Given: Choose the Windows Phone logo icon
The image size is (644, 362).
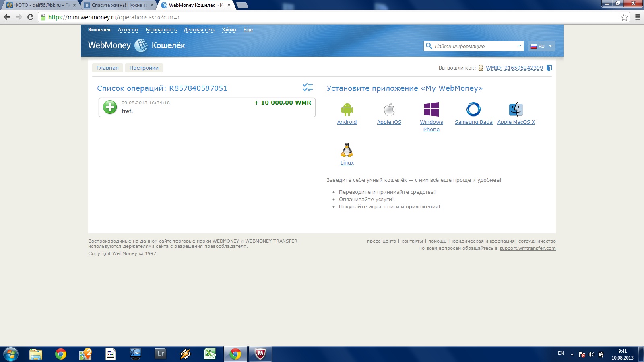Looking at the screenshot, I should [x=431, y=109].
